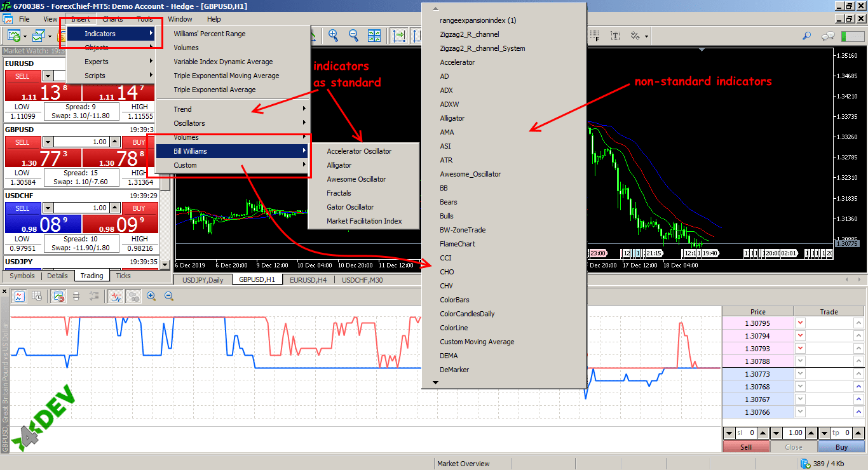This screenshot has height=470, width=868.
Task: Open the chat bubbles icon
Action: pyautogui.click(x=828, y=36)
